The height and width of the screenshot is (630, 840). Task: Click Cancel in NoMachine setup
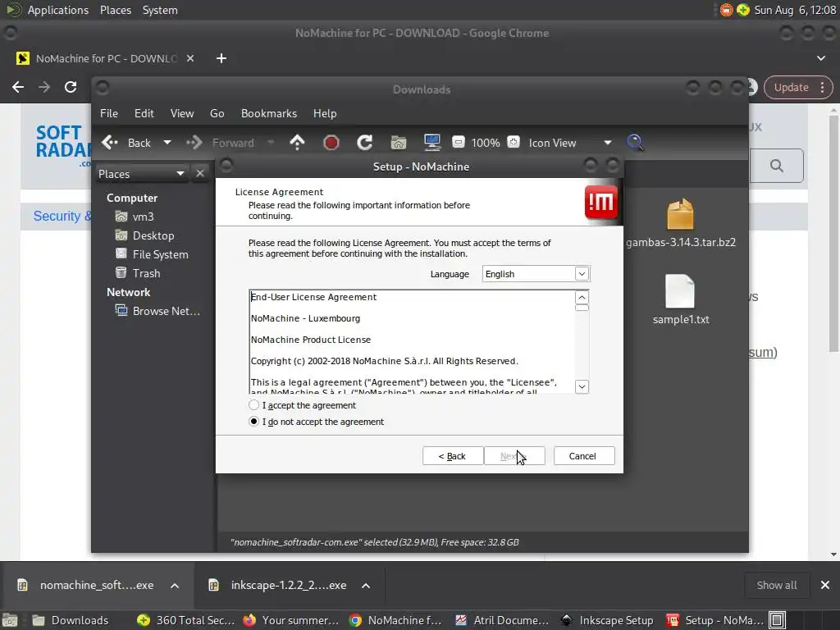584,456
